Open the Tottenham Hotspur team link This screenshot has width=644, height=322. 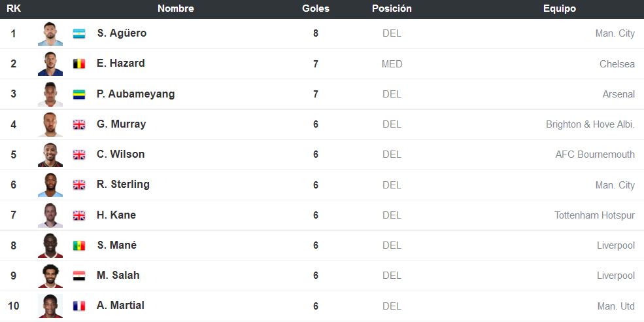[594, 215]
